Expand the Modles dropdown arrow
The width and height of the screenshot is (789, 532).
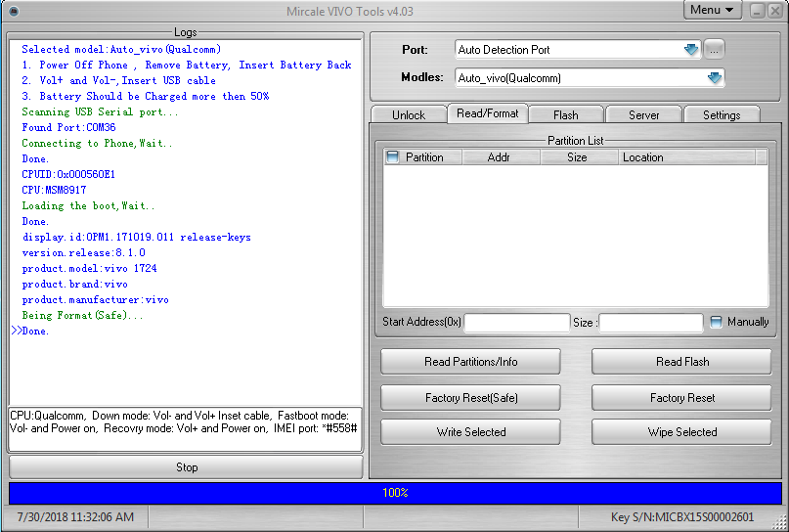pyautogui.click(x=715, y=78)
